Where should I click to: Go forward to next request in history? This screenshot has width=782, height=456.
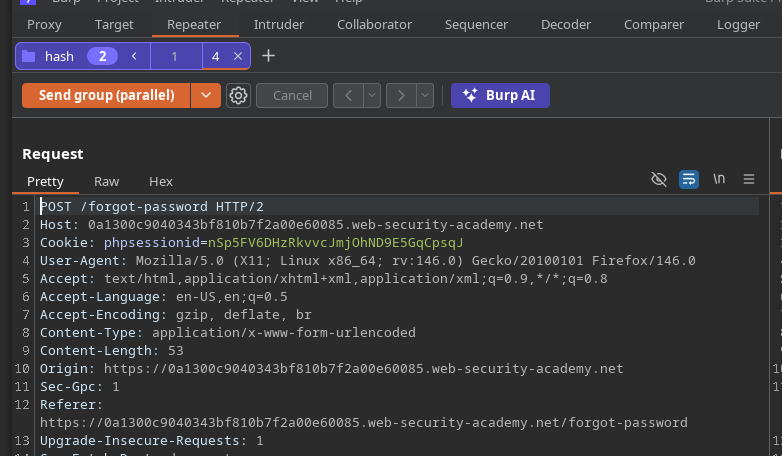(x=401, y=95)
